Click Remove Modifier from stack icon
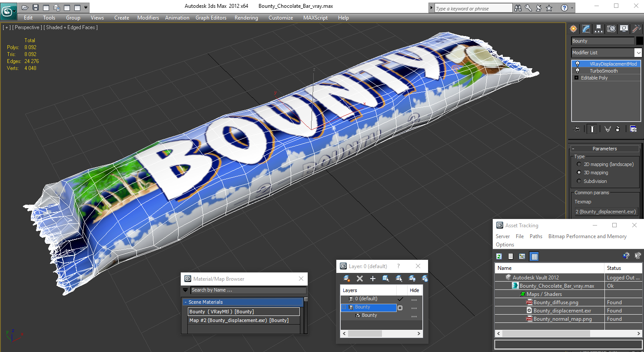This screenshot has width=644, height=352. (x=618, y=129)
